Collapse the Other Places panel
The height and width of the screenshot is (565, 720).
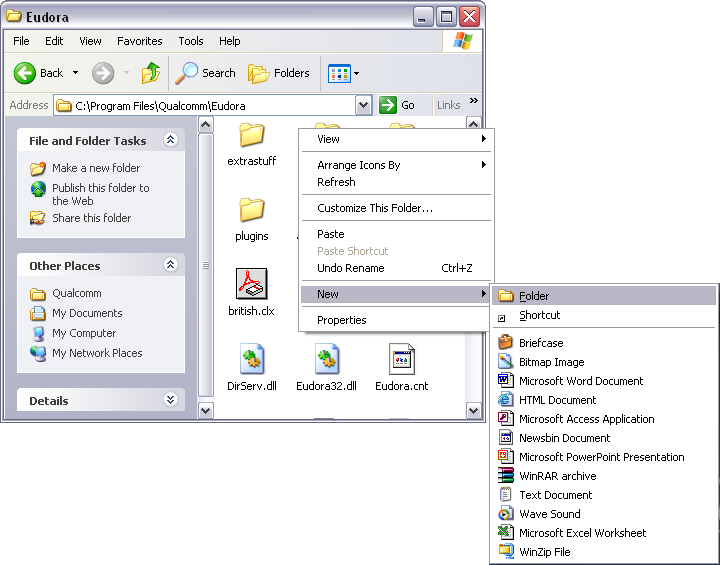tap(170, 266)
